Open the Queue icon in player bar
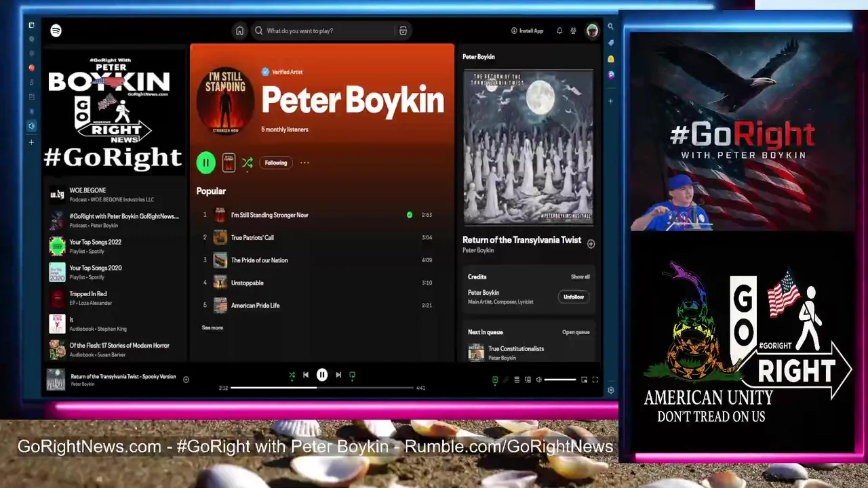Viewport: 868px width, 488px height. (517, 380)
